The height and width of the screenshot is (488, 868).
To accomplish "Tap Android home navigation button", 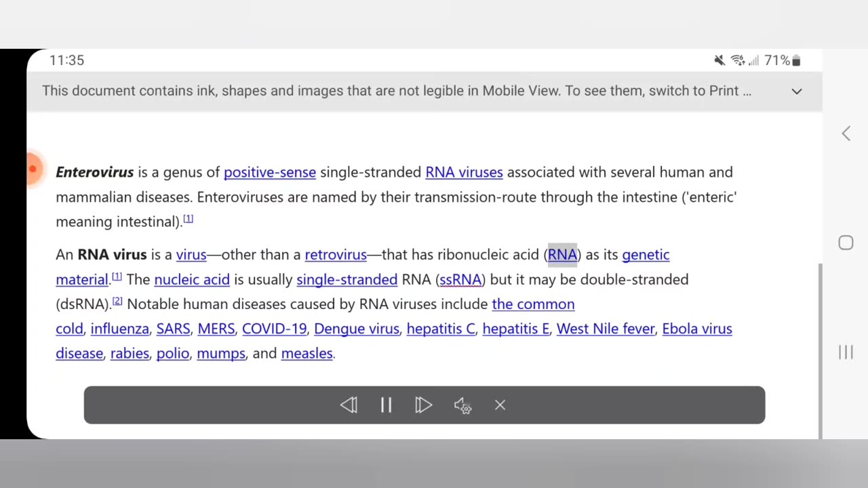I will click(846, 243).
